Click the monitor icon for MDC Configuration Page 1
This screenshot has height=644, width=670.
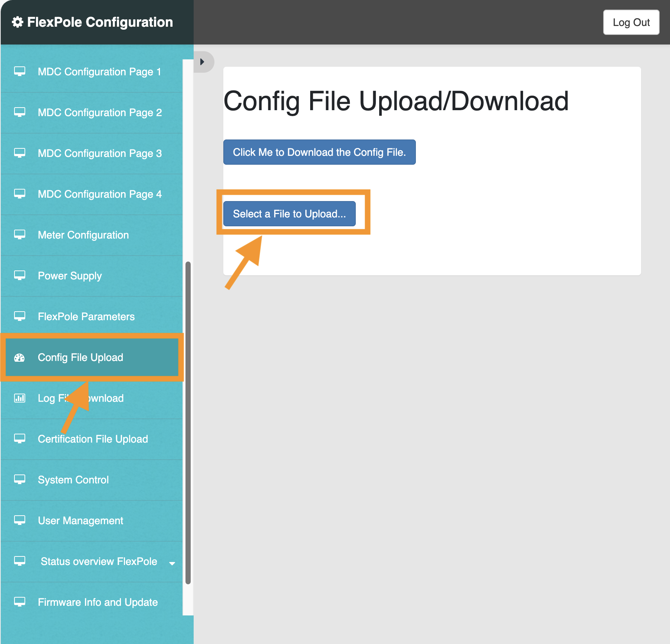pyautogui.click(x=20, y=71)
